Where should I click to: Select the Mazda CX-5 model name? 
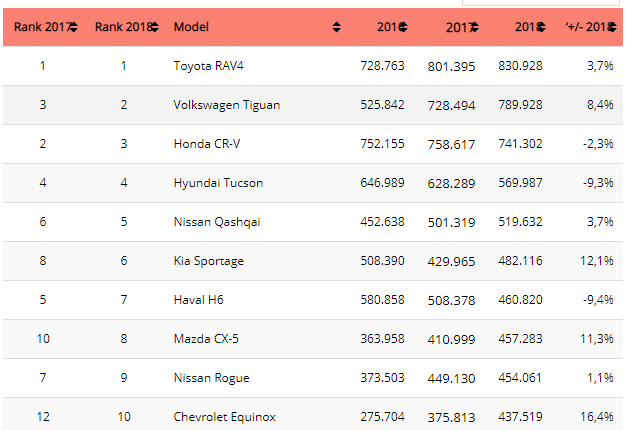tap(206, 339)
